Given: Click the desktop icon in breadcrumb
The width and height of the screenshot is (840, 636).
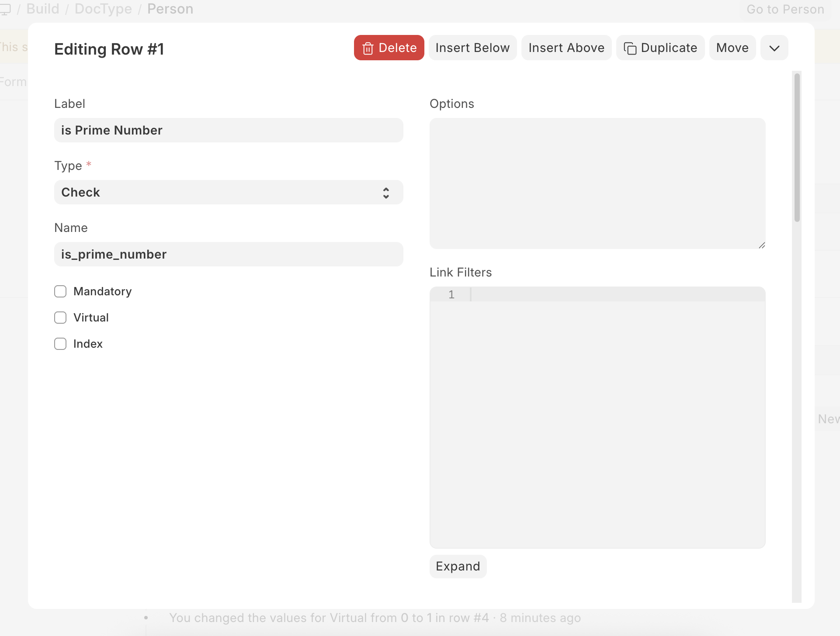Looking at the screenshot, I should tap(5, 9).
